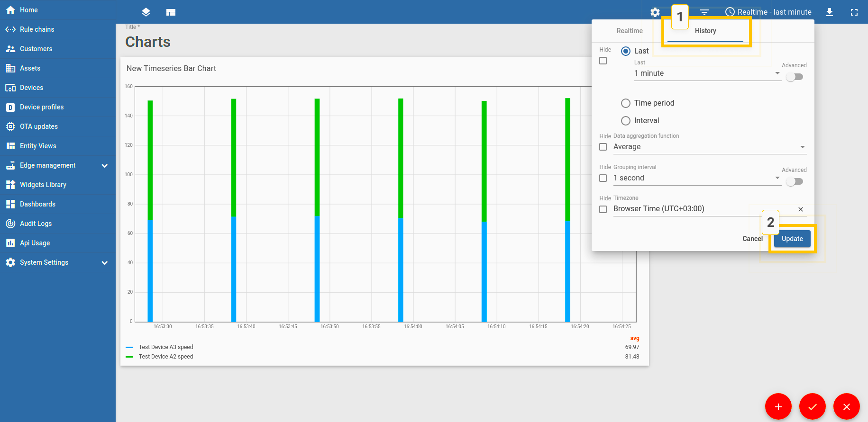Check Hide for Data aggregation function
868x422 pixels.
click(603, 147)
